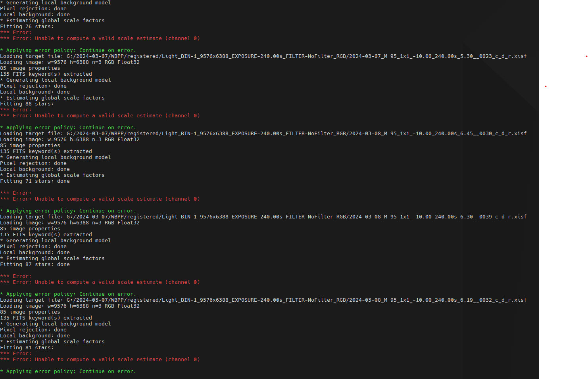588x379 pixels.
Task: Click "85 image properties" below the 0030 file line
Action: (x=30, y=145)
